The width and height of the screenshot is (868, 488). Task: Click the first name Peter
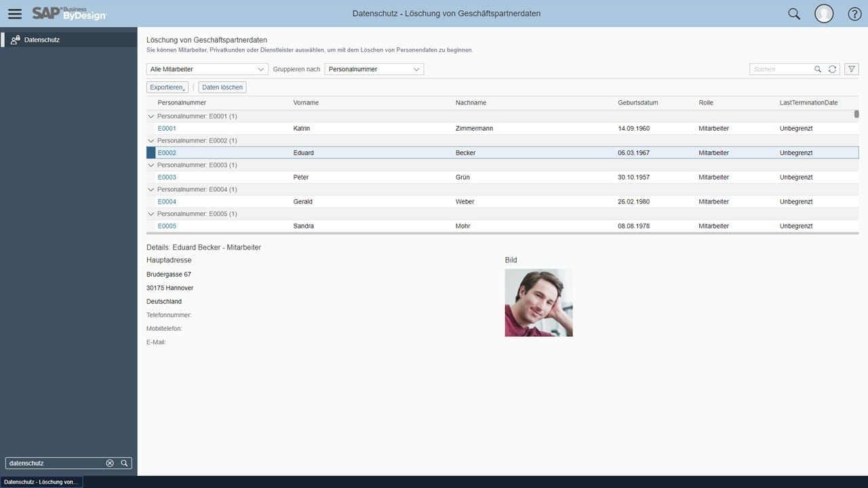click(x=301, y=178)
